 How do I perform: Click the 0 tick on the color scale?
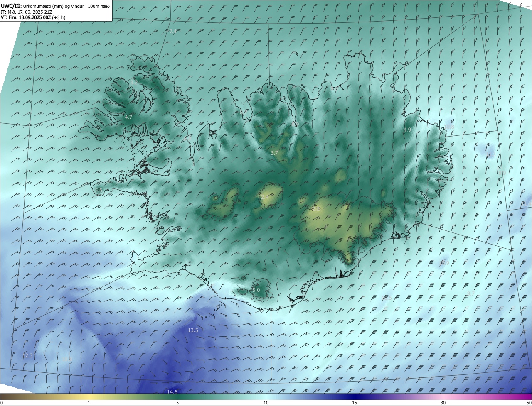[x=1, y=403]
